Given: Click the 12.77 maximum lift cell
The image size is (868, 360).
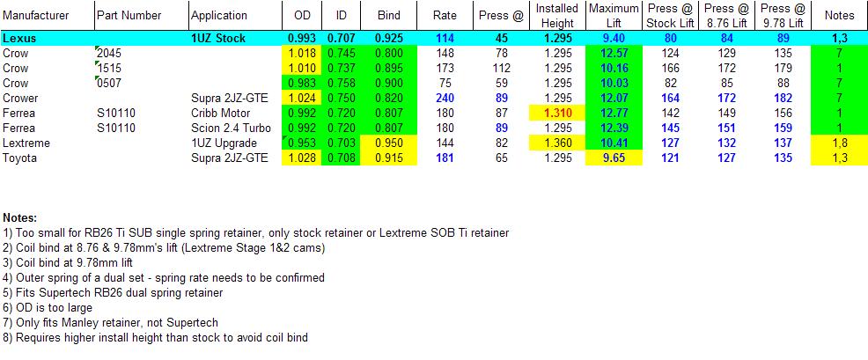Looking at the screenshot, I should (x=614, y=114).
